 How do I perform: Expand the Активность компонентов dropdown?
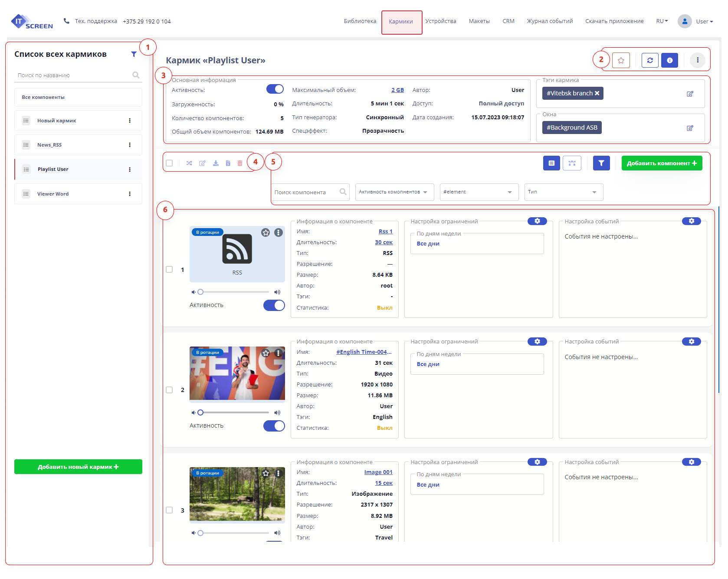(394, 192)
